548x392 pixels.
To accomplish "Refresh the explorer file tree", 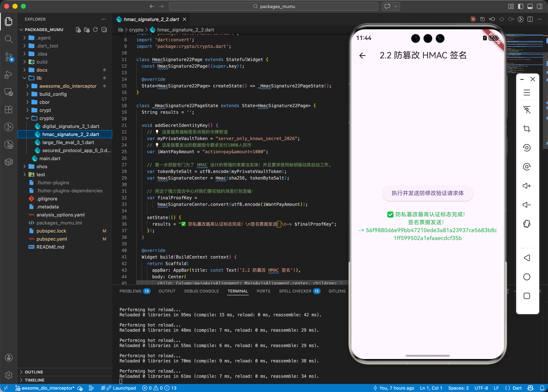I will click(x=95, y=29).
